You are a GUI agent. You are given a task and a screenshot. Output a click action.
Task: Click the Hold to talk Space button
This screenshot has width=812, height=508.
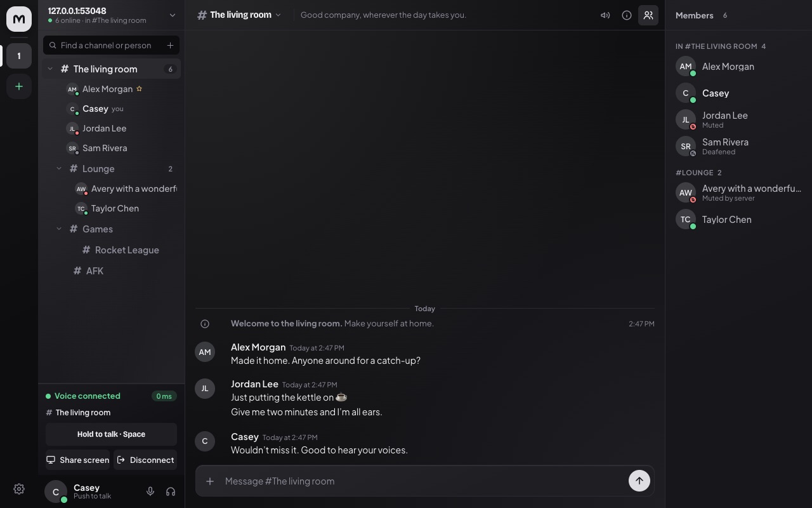(x=111, y=434)
